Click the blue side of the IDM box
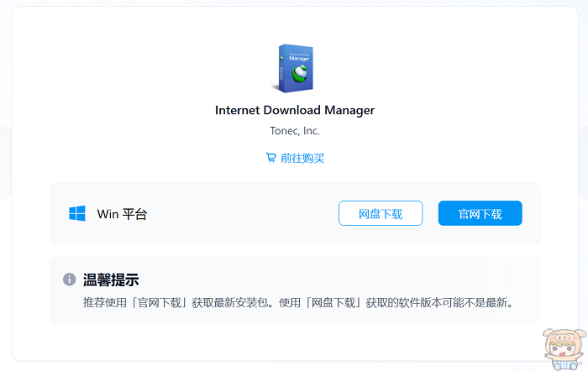The width and height of the screenshot is (588, 371). (279, 69)
